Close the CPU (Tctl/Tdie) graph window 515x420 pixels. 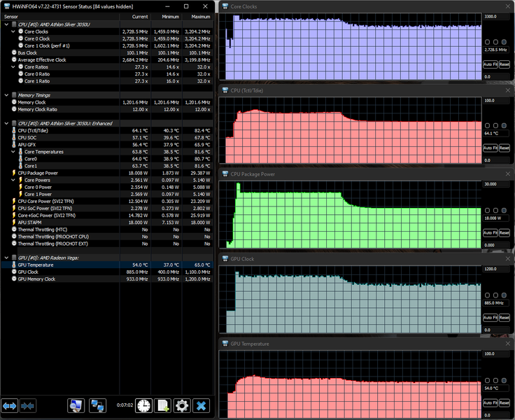pyautogui.click(x=508, y=90)
